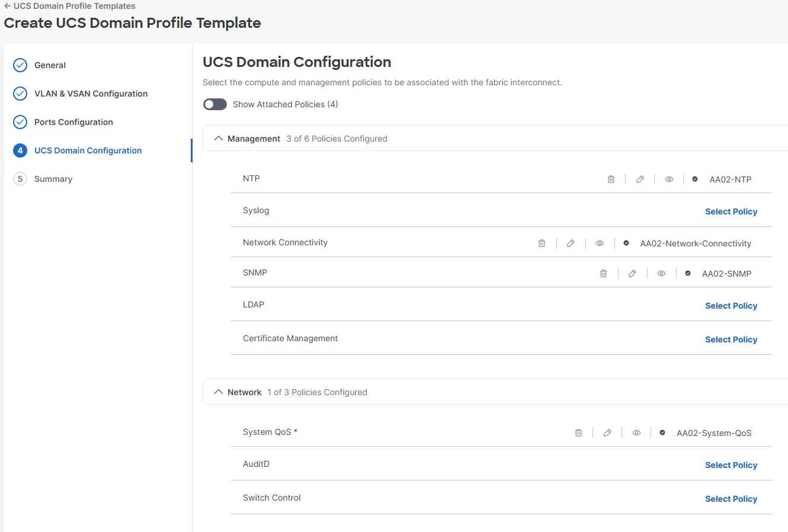Screen dimensions: 788x532
Task: Edit the Network Connectivity policy
Action: [x=571, y=243]
